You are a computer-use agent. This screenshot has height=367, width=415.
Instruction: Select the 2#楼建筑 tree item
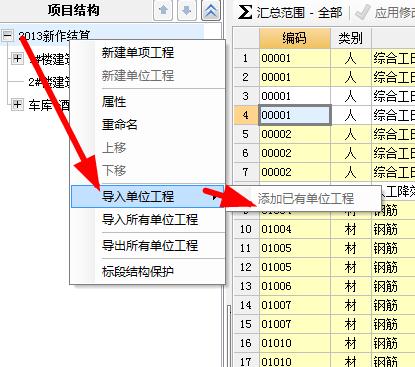pyautogui.click(x=49, y=82)
